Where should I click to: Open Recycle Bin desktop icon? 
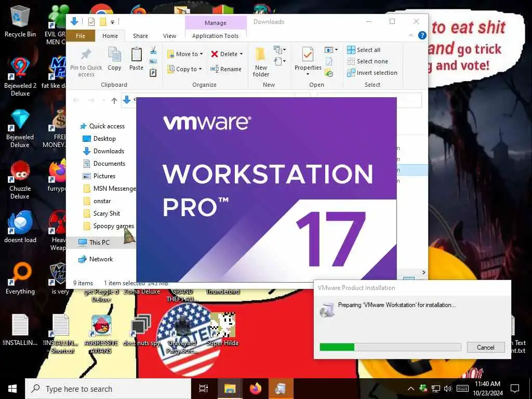point(20,22)
